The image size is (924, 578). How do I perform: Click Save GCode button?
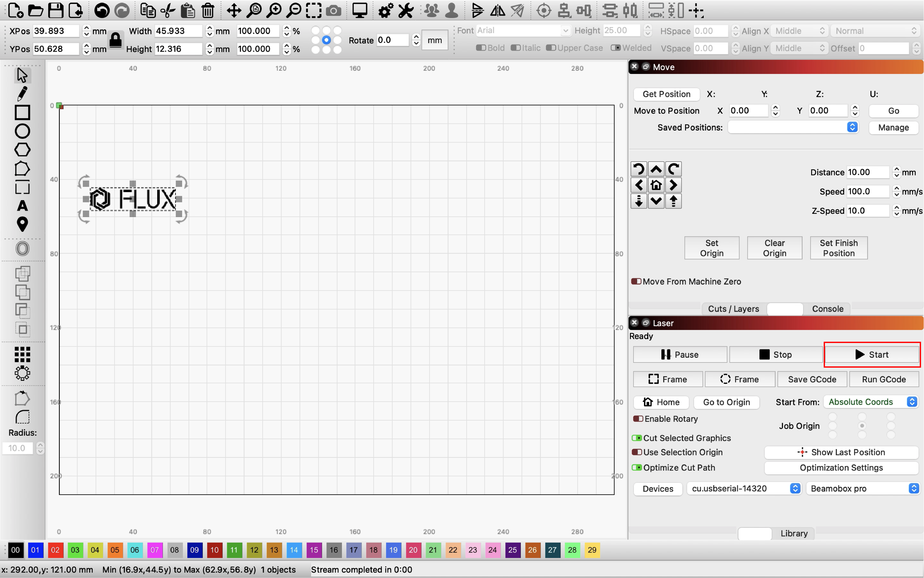812,379
